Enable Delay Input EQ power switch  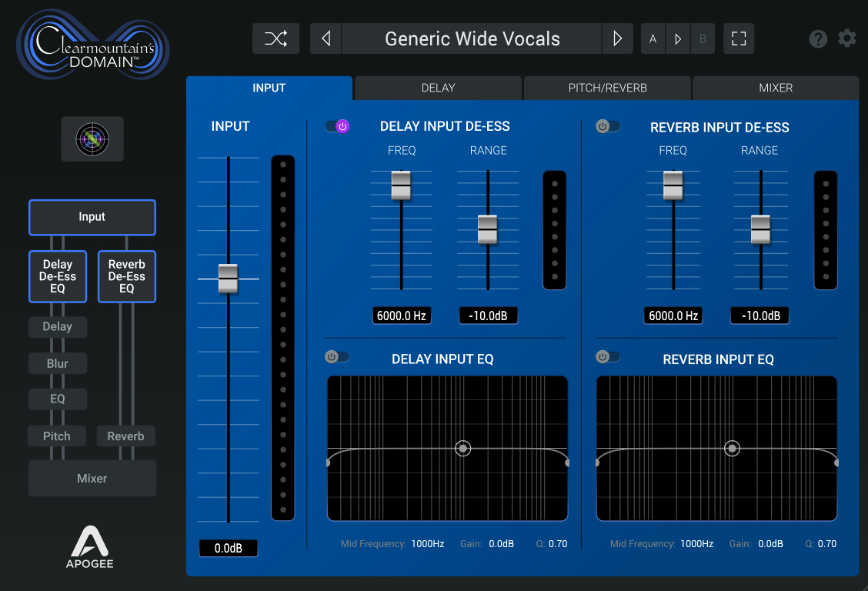coord(336,357)
